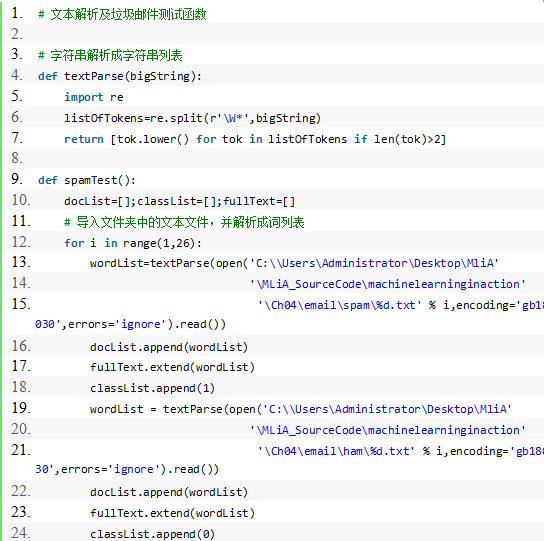544x541 pixels.
Task: Click 'fullText.extend(wordList)' on line 23
Action: pos(172,513)
